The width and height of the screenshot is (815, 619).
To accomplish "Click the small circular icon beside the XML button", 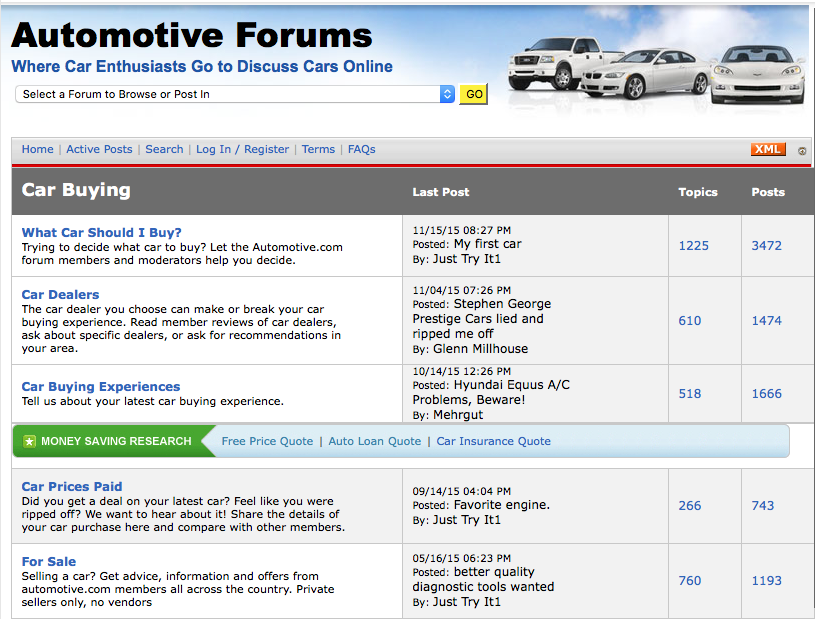I will 801,150.
